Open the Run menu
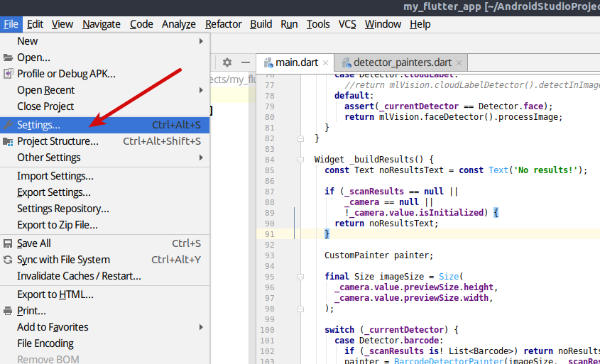Screen dimensions: 600x364 point(289,24)
